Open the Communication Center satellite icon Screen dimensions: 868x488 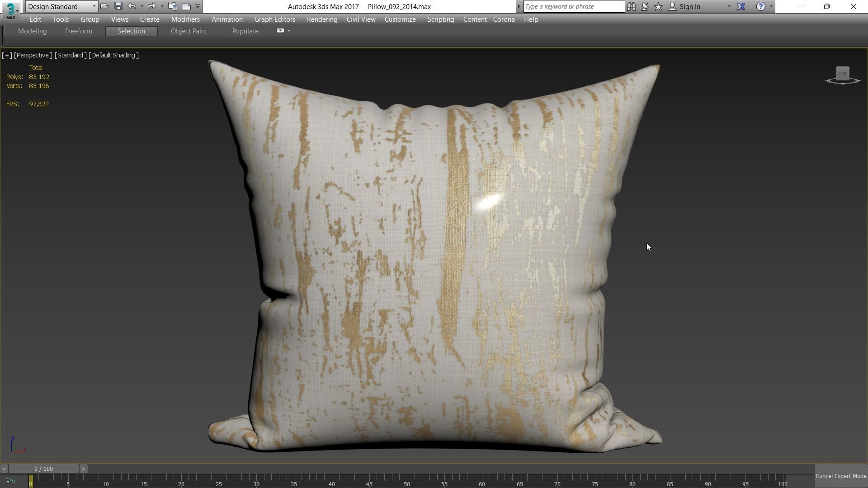pos(645,6)
